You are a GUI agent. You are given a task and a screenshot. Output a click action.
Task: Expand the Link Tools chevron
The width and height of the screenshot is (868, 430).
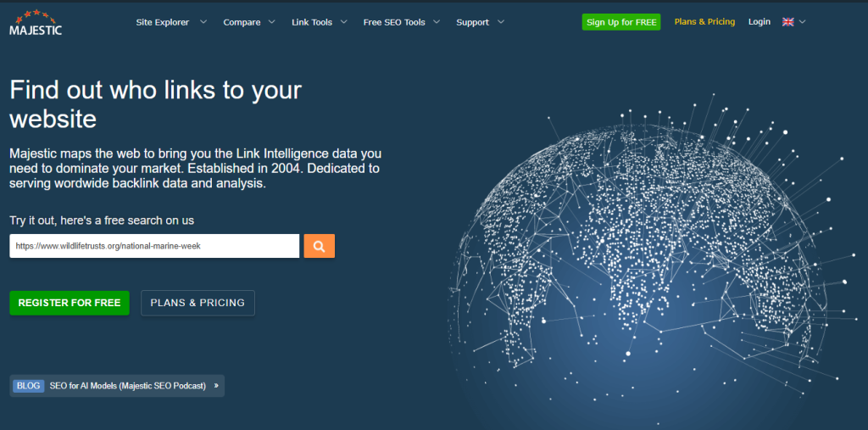[x=343, y=22]
